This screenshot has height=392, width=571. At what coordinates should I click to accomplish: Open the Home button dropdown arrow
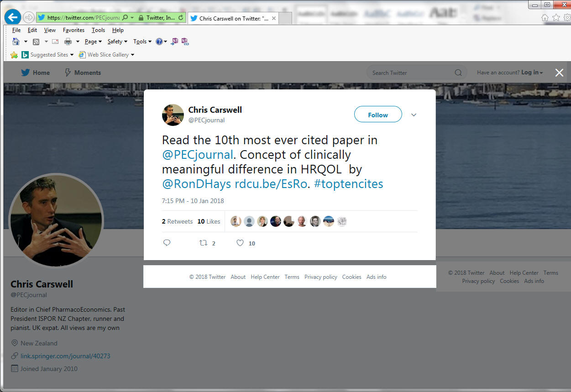(x=26, y=42)
